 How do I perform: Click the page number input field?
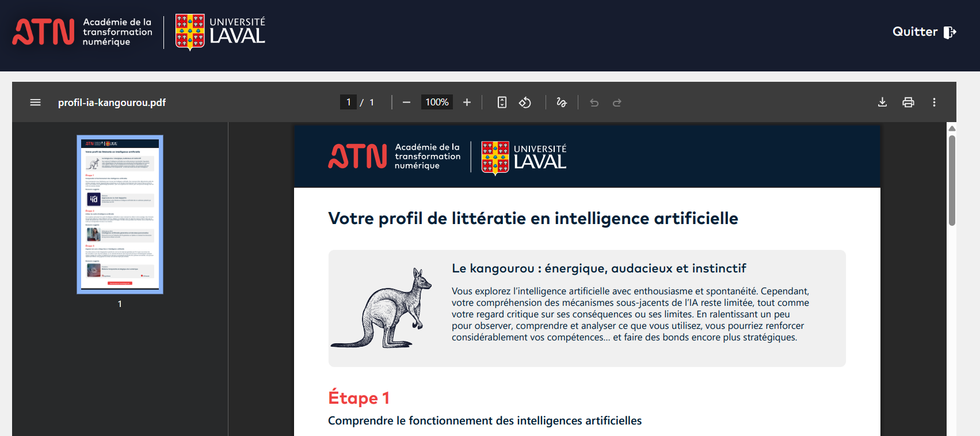coord(348,103)
